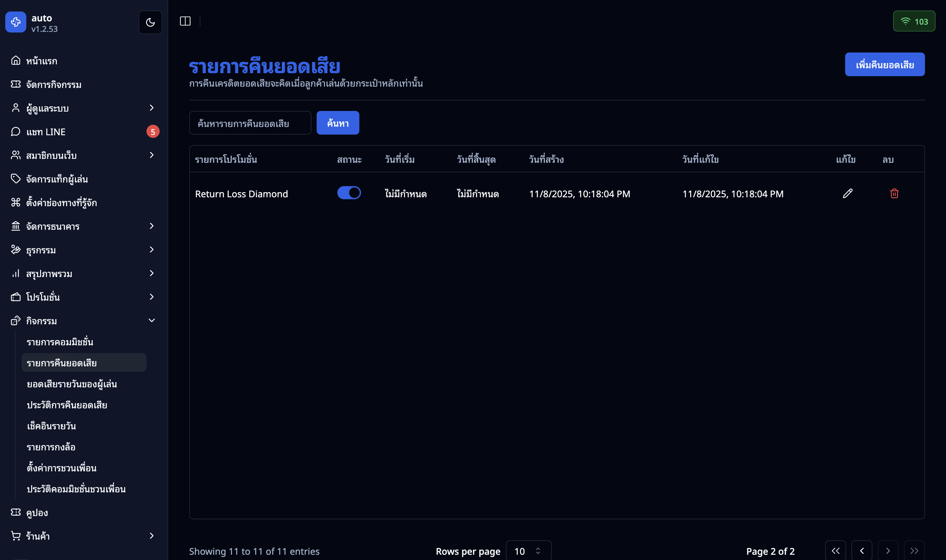Expand the โปรโมชั่น menu chevron

(151, 297)
